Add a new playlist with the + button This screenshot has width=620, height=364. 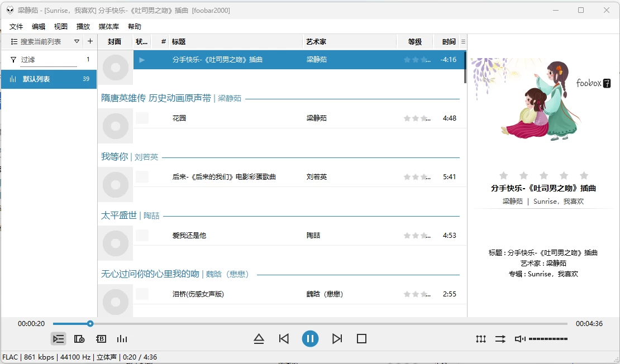click(x=90, y=41)
